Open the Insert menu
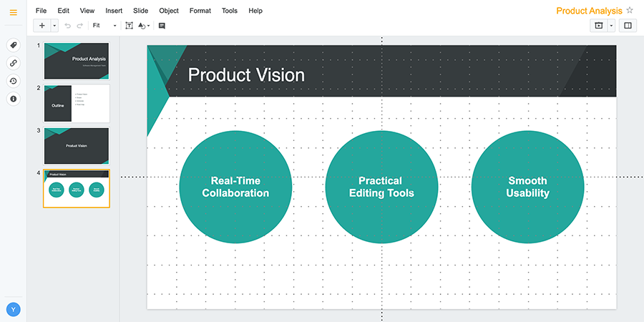The width and height of the screenshot is (644, 322). [x=114, y=11]
